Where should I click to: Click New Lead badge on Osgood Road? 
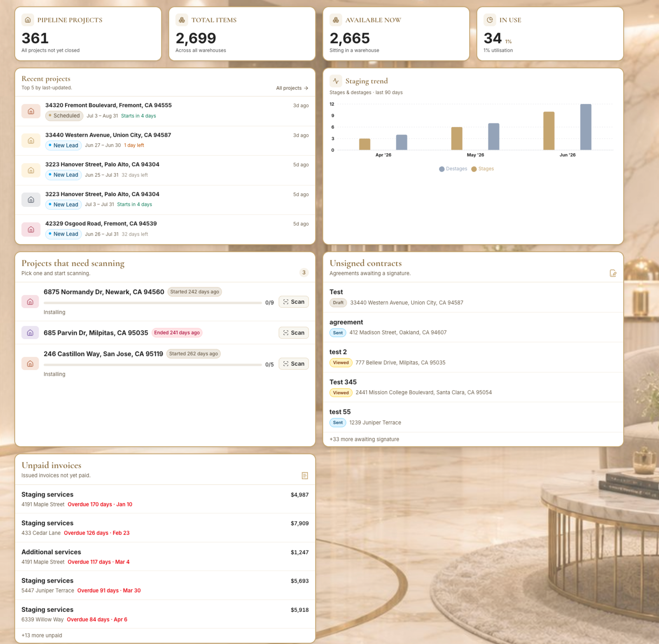pos(63,234)
